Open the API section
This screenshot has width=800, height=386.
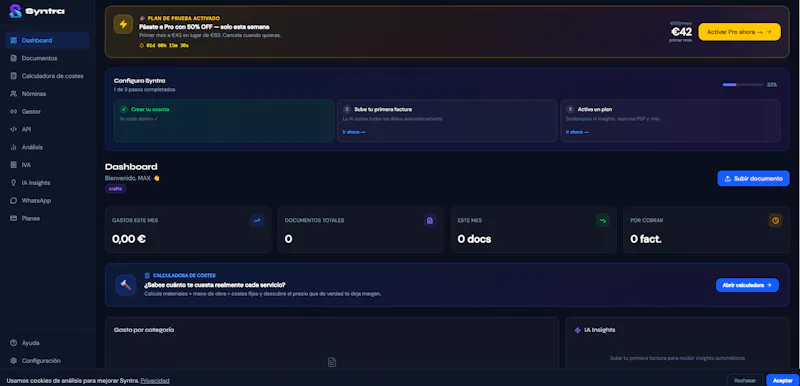click(x=47, y=129)
